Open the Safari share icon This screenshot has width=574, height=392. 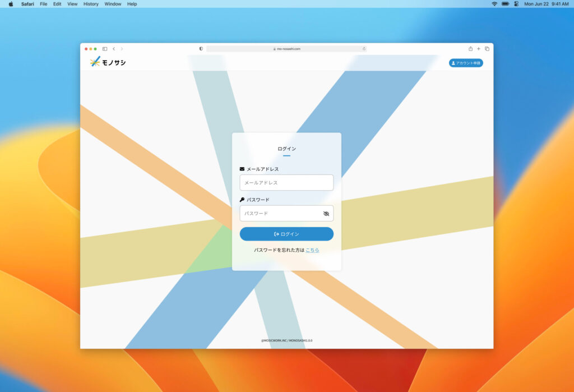(x=470, y=49)
